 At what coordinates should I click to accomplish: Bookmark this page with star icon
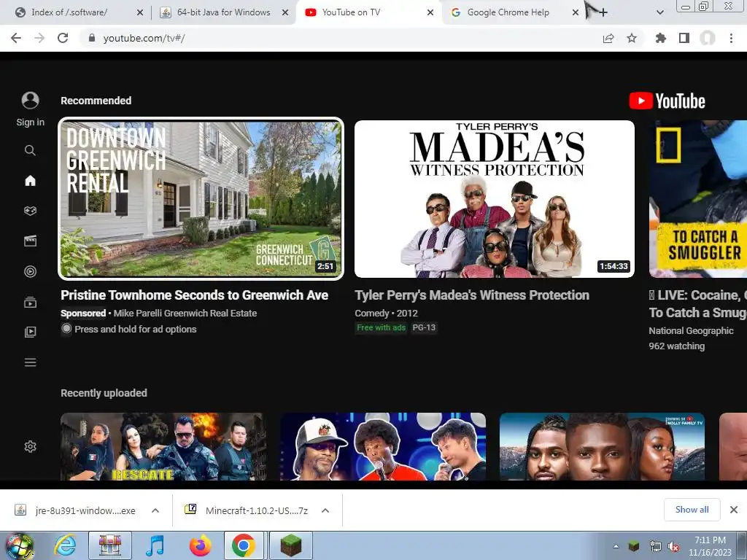point(632,38)
